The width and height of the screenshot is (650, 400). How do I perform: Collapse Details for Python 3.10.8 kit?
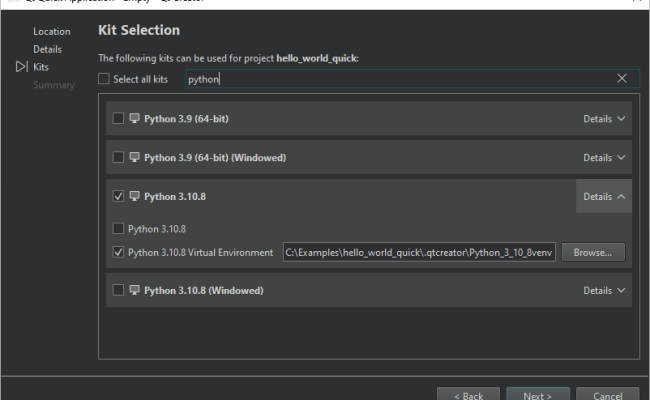tap(604, 196)
